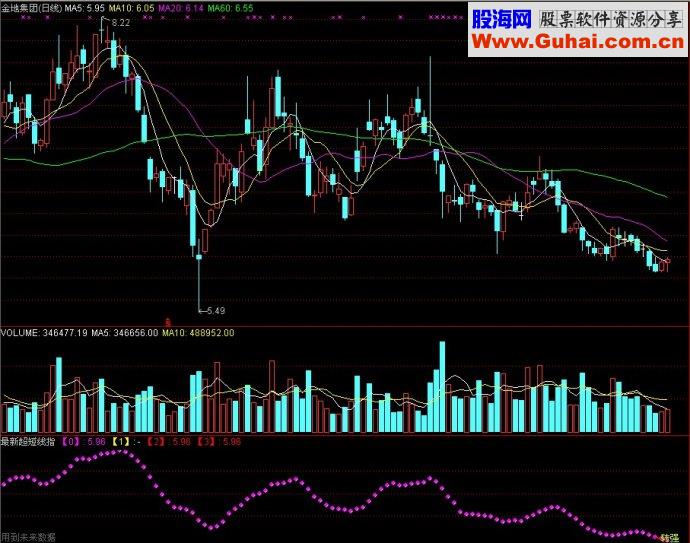
Task: Click the 金地集团(日线) chart title
Action: pyautogui.click(x=31, y=8)
